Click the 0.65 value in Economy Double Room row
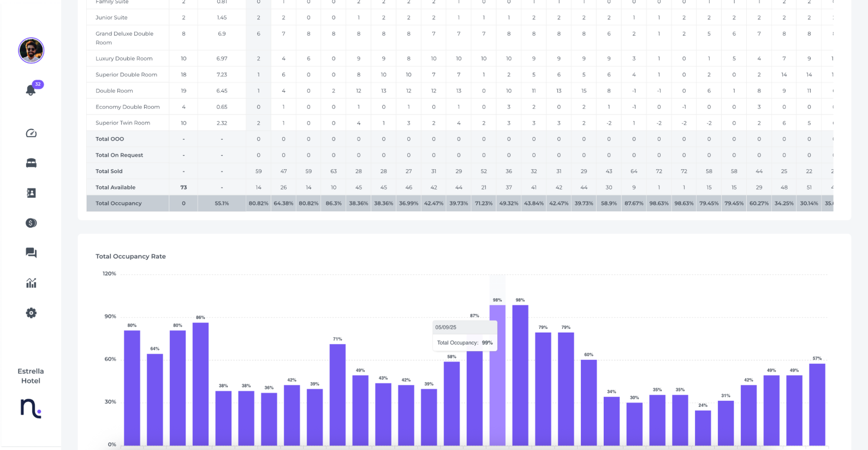The image size is (868, 450). tap(222, 107)
